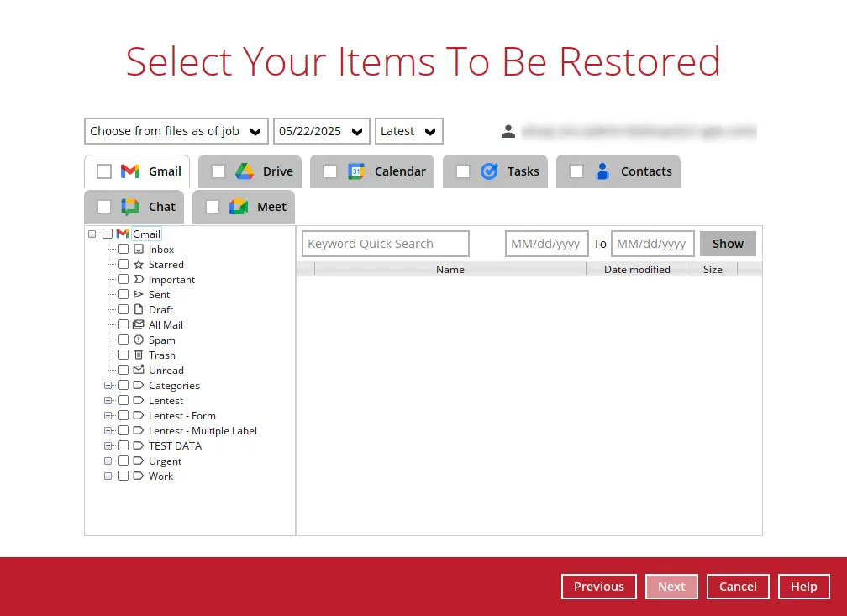Open the Calendar service icon
This screenshot has width=847, height=616.
(355, 171)
